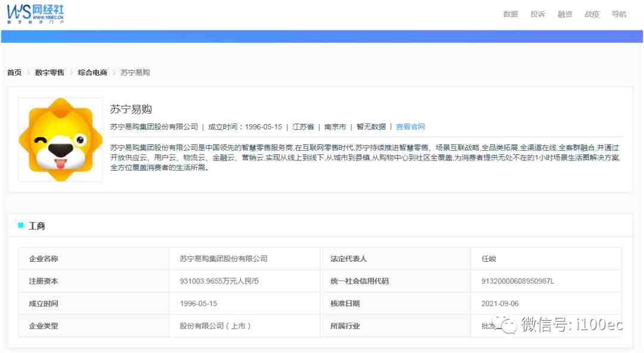The width and height of the screenshot is (644, 353).
Task: Click the 法定代表人 table label
Action: [x=349, y=259]
